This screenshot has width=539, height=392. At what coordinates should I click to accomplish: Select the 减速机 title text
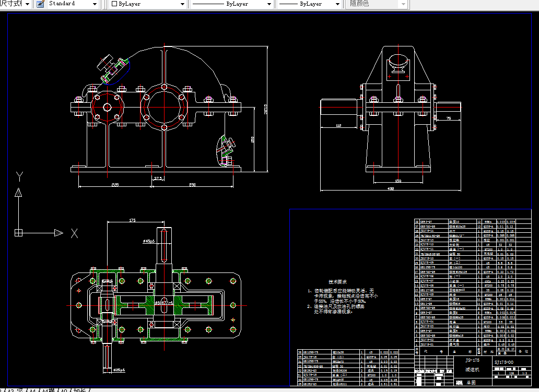pos(472,370)
